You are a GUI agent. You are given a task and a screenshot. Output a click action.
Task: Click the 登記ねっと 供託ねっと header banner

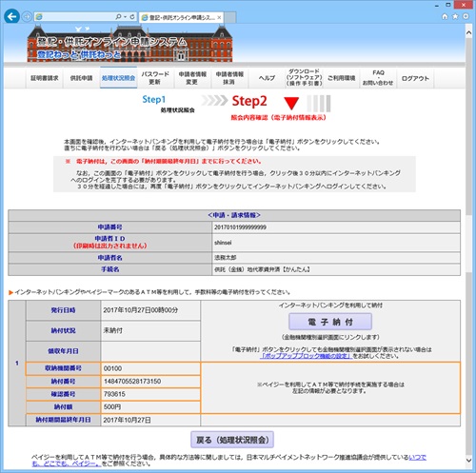tap(129, 44)
